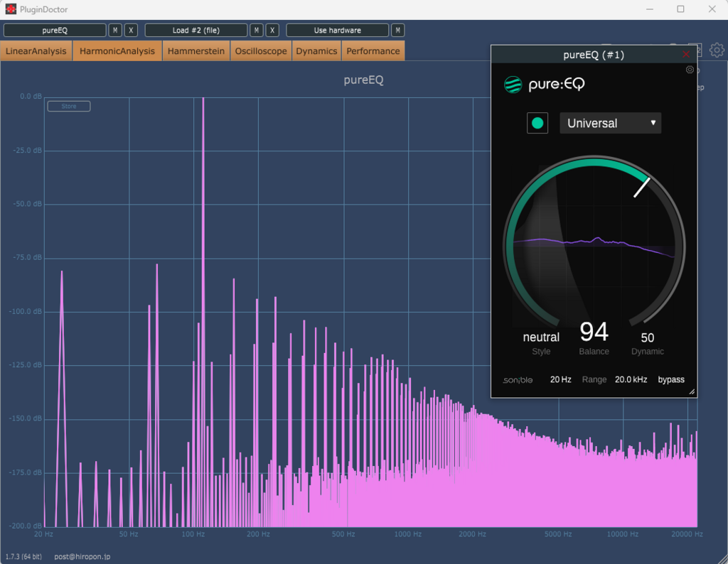Close the pureEQ (#1) plugin window
Image resolution: width=728 pixels, height=564 pixels.
686,55
